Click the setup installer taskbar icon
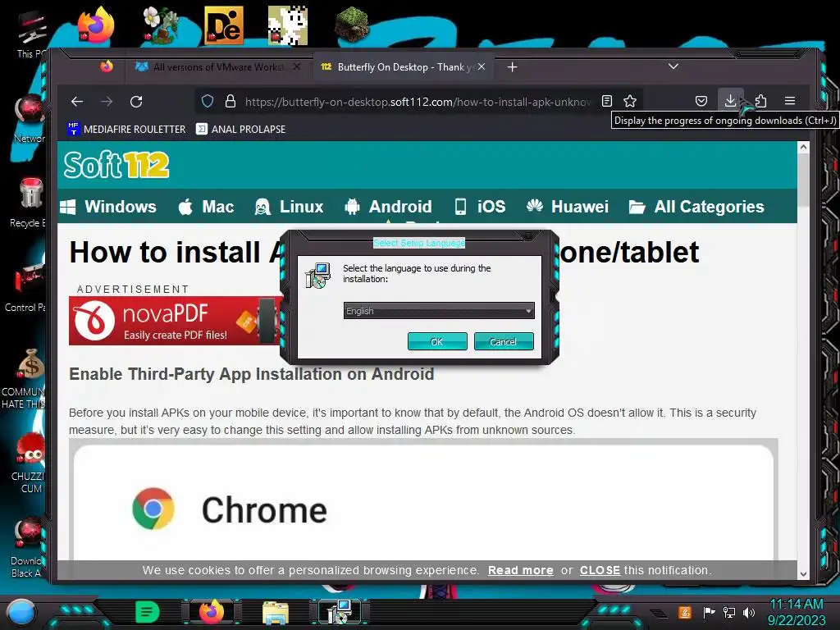 click(339, 612)
